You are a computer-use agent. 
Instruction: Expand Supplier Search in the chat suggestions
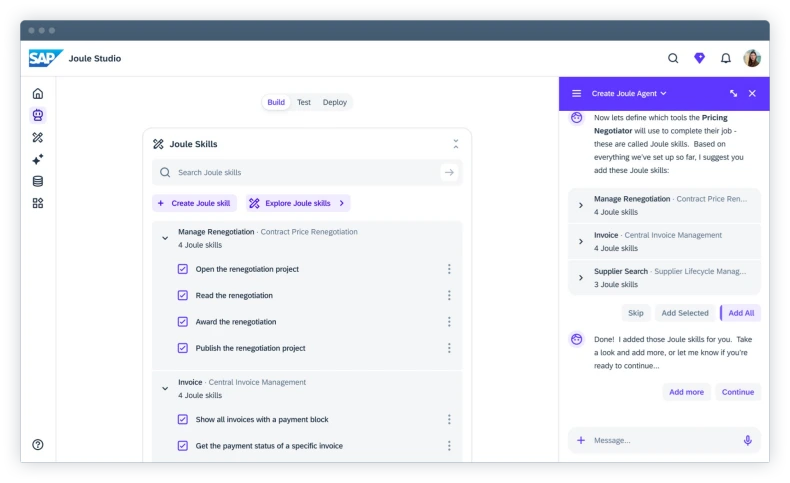pyautogui.click(x=581, y=278)
